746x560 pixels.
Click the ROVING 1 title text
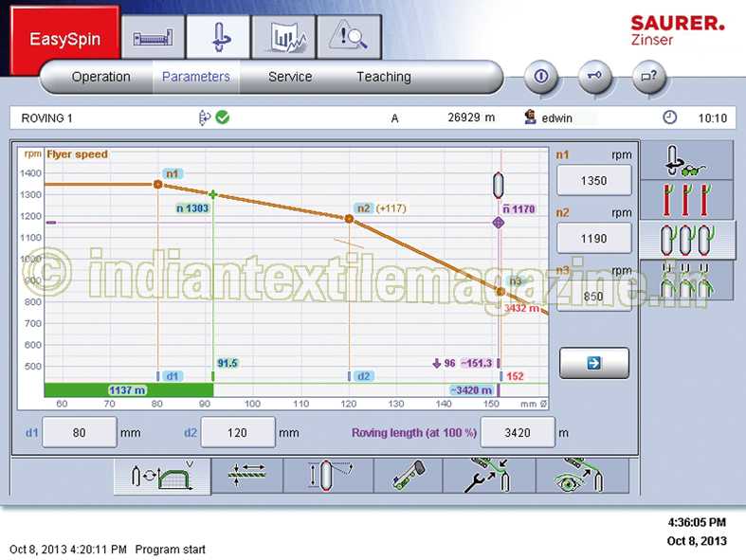(46, 118)
